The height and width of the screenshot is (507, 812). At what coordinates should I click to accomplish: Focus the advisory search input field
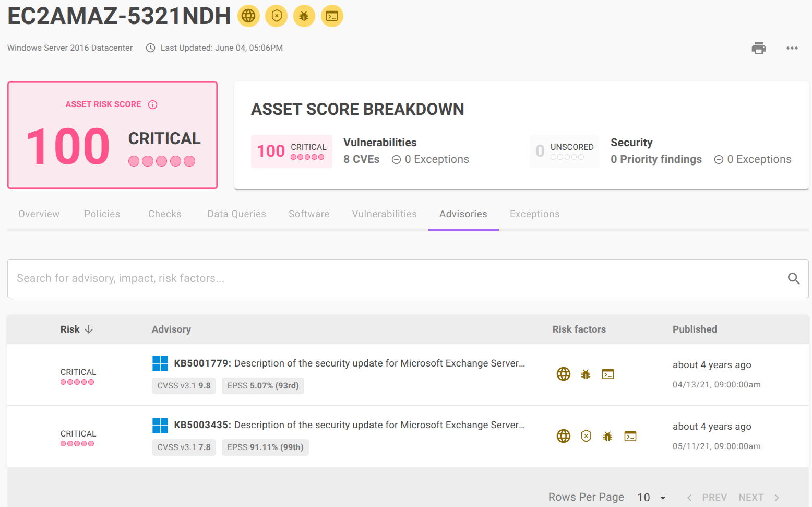397,278
